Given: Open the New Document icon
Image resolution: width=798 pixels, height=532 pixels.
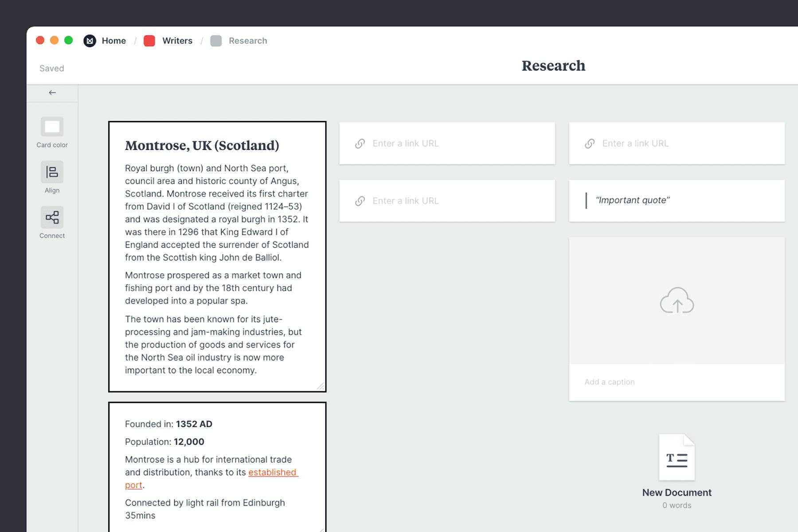Looking at the screenshot, I should point(676,458).
